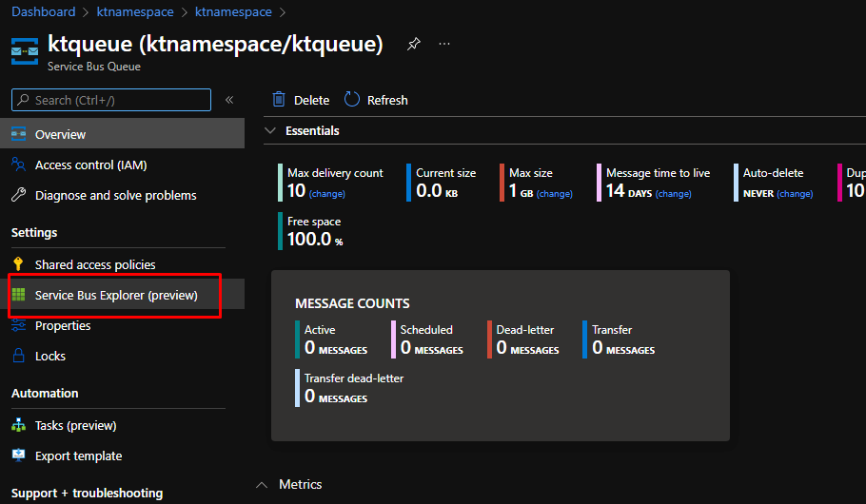Select Export template in sidebar
This screenshot has width=866, height=504.
[78, 456]
